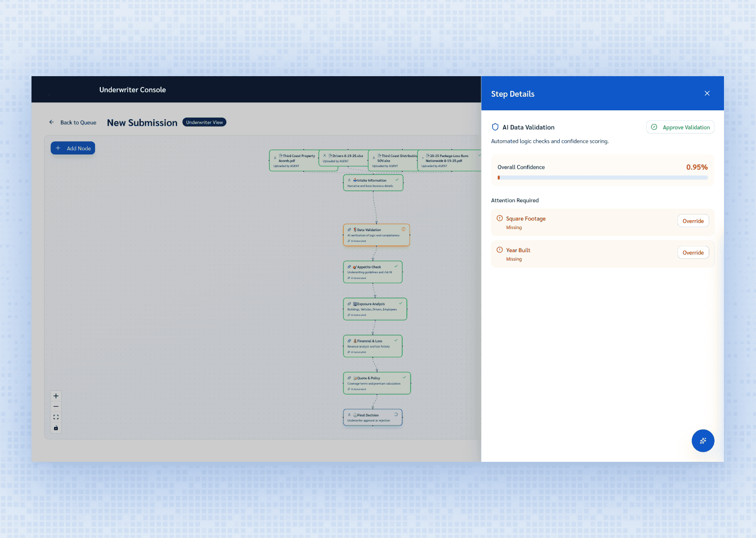The image size is (756, 538).
Task: Click the fit view canvas icon
Action: tap(56, 417)
